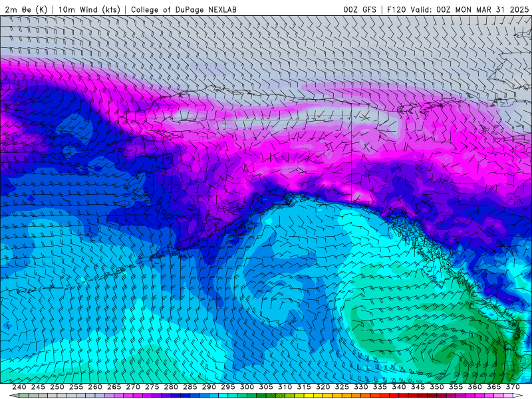Select the 285 colorbar scale label
This screenshot has width=532, height=399.
click(x=190, y=387)
